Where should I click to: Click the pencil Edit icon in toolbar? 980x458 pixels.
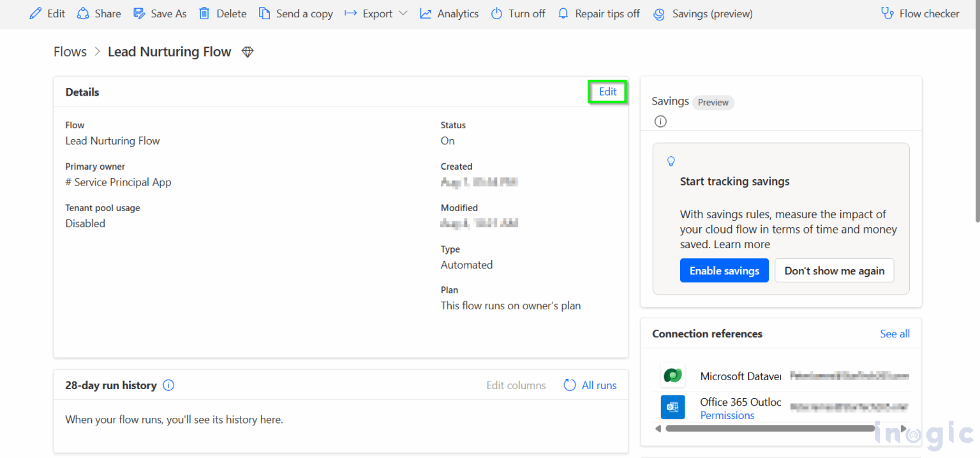pyautogui.click(x=36, y=13)
